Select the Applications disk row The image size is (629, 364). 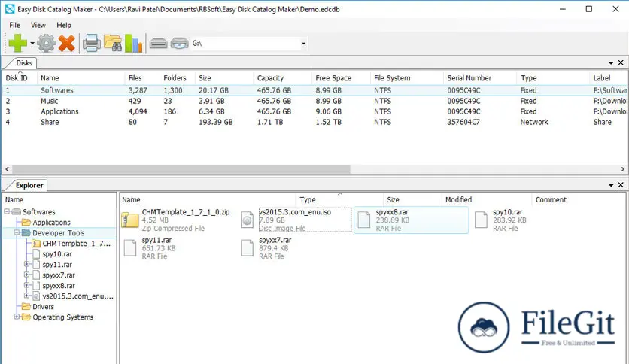pos(314,111)
